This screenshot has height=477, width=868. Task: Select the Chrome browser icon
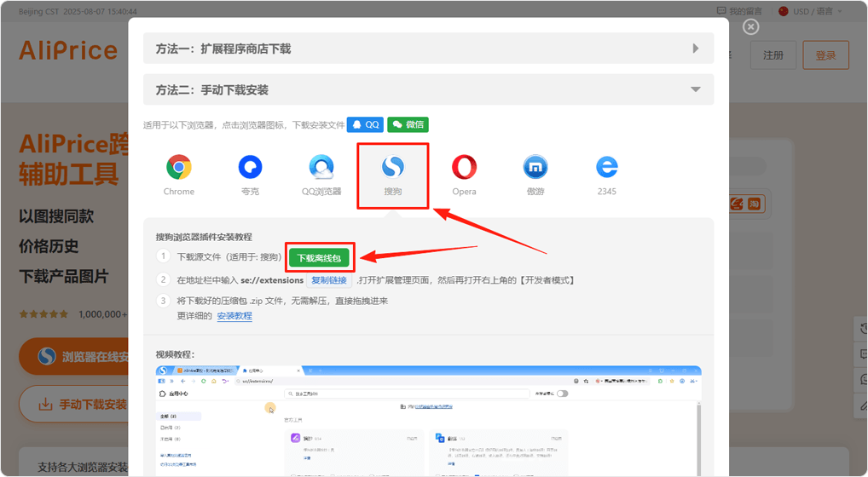[179, 168]
